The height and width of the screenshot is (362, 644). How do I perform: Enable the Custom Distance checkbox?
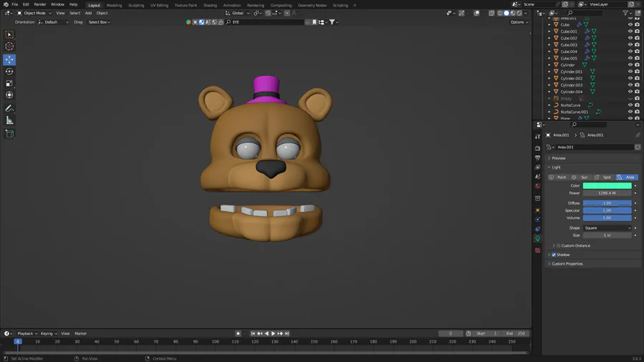click(558, 246)
